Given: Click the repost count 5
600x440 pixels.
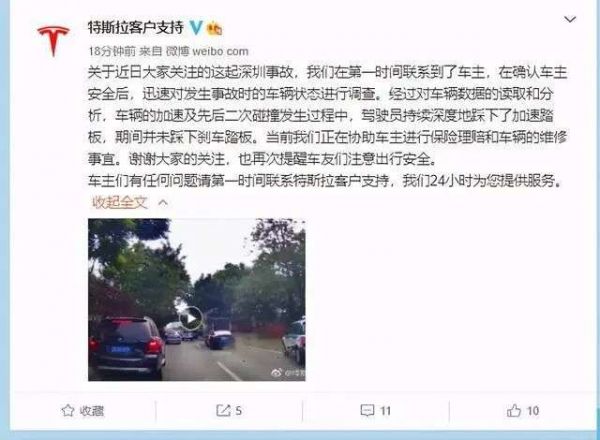Looking at the screenshot, I should tap(238, 411).
